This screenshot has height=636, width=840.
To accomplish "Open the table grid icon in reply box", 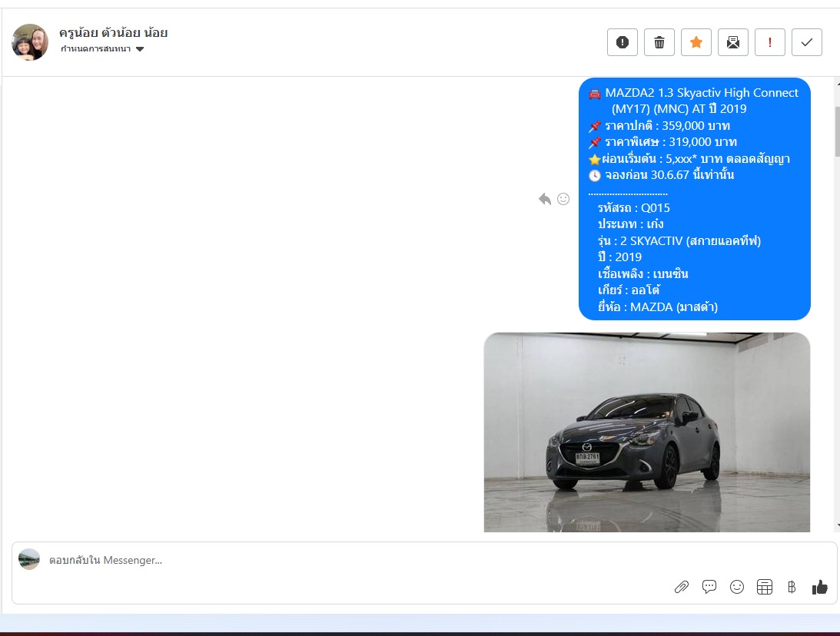I will click(765, 588).
